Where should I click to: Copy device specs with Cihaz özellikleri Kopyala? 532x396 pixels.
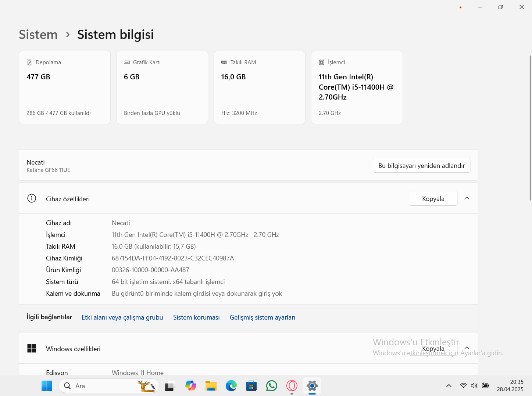[x=433, y=198]
